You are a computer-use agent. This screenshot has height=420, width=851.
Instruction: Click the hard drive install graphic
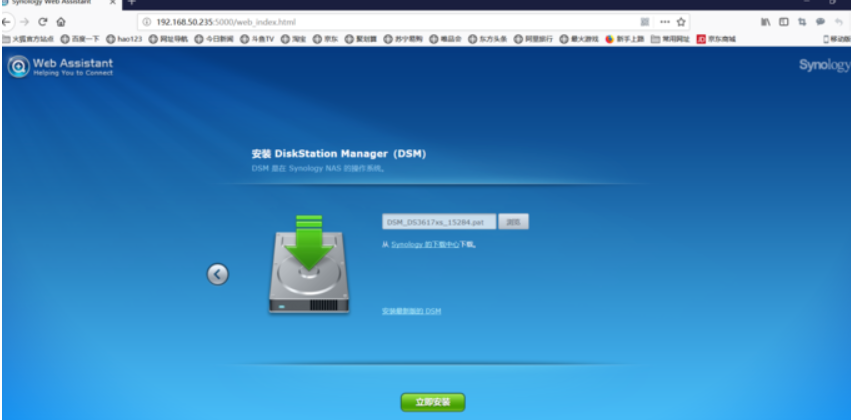(x=309, y=264)
